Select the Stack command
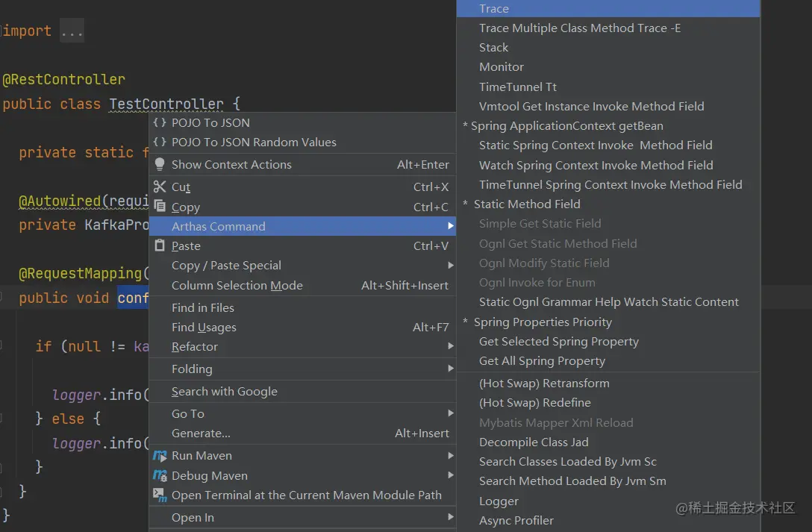812x532 pixels. 608,48
